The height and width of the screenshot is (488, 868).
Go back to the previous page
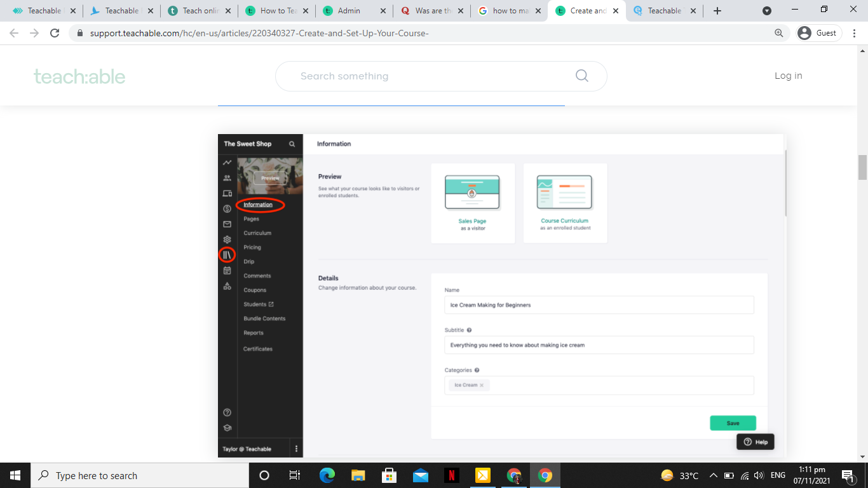pyautogui.click(x=14, y=33)
